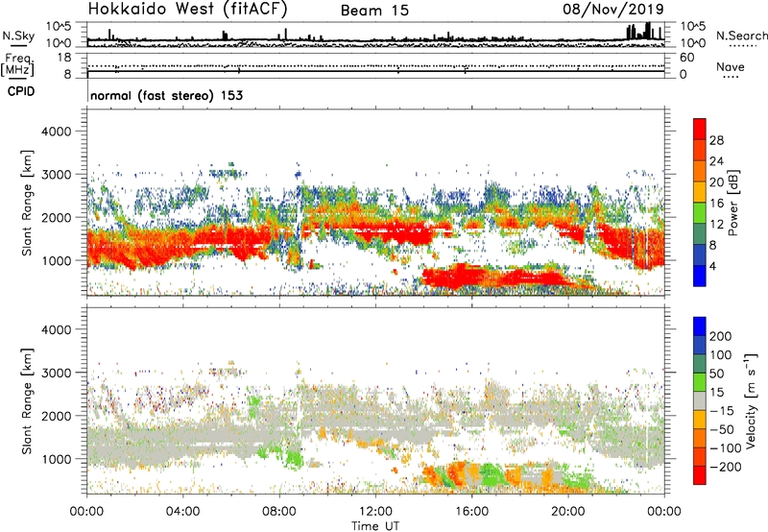768x532 pixels.
Task: Select blue top segment of Velocity colorbar
Action: pos(700,326)
